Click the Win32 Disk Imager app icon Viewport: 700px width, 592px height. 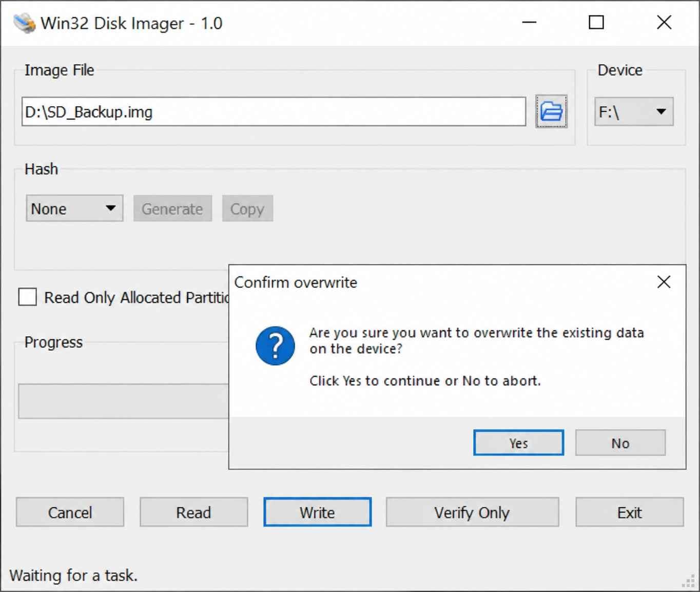24,23
